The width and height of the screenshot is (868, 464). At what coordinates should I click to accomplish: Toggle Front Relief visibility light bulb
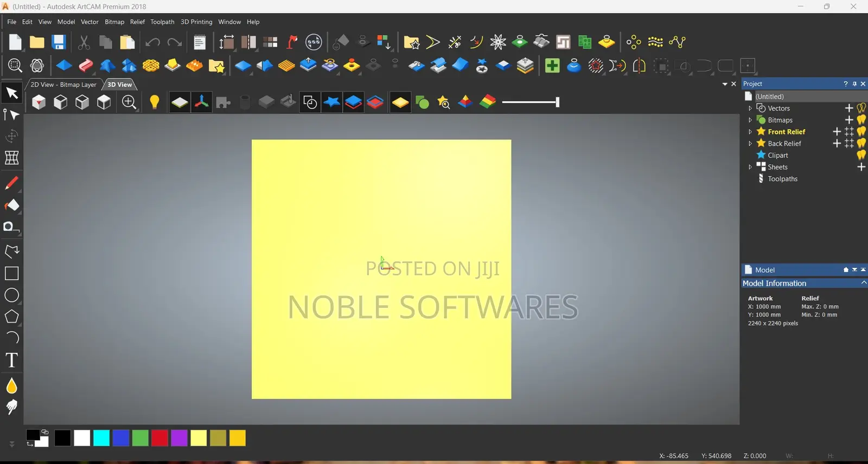[861, 132]
